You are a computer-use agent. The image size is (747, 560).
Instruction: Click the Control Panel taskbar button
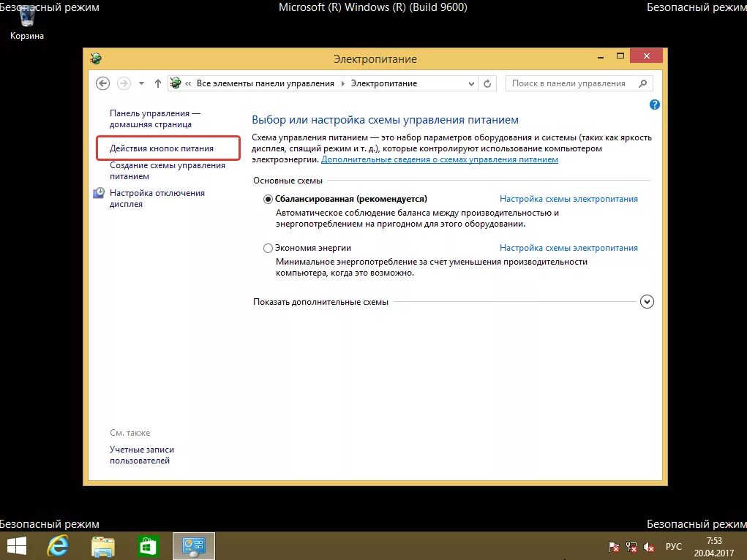(193, 546)
